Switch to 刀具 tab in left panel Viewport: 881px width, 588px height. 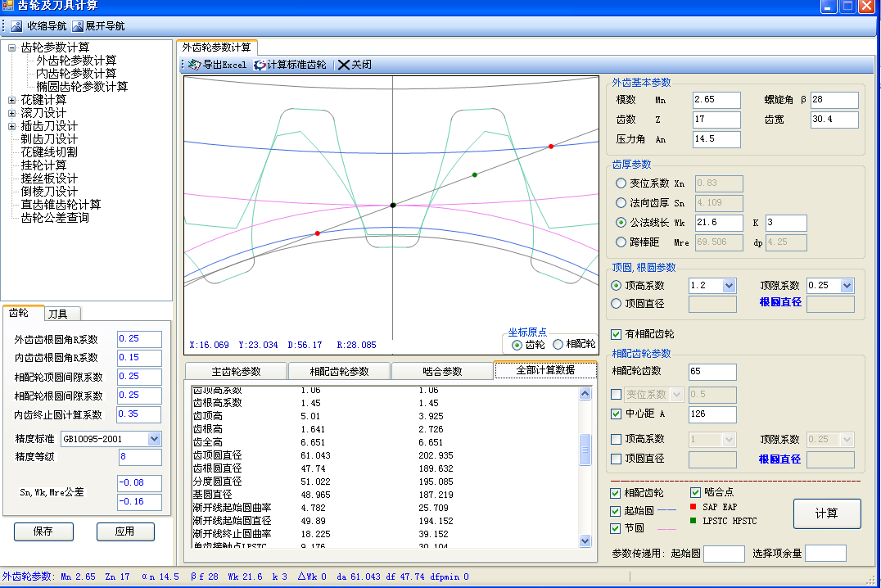click(61, 314)
